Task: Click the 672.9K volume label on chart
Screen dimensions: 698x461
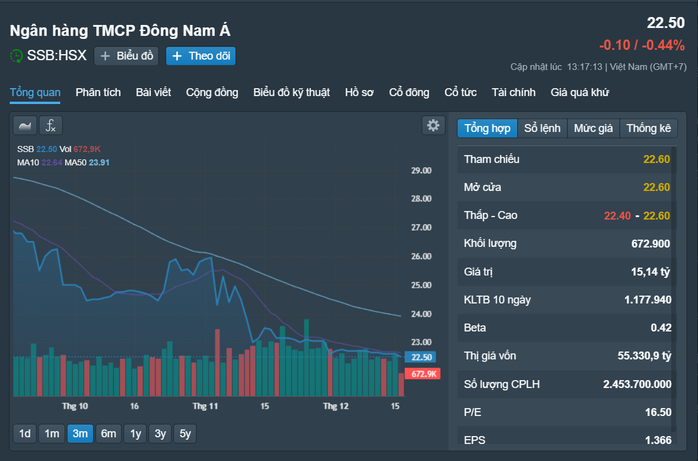Action: pyautogui.click(x=422, y=374)
